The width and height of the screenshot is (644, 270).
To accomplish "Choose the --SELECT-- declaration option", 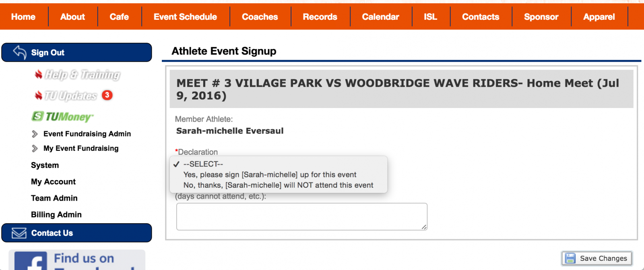I will pyautogui.click(x=203, y=164).
